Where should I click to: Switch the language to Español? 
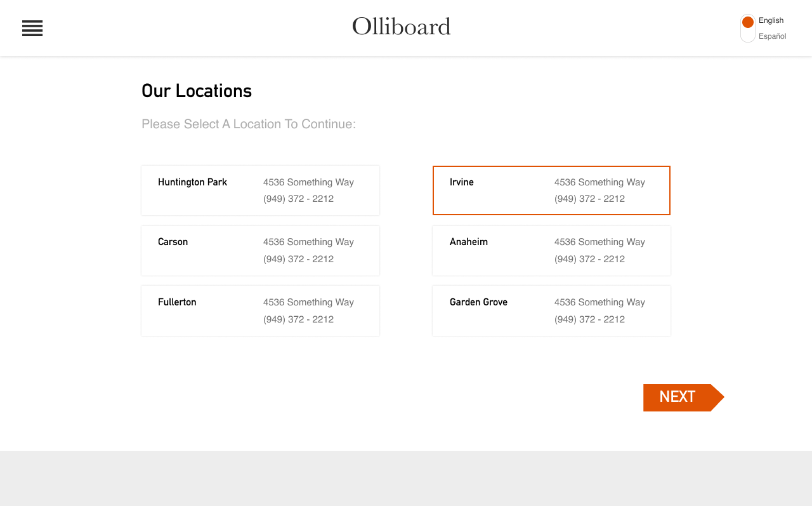pos(775,36)
